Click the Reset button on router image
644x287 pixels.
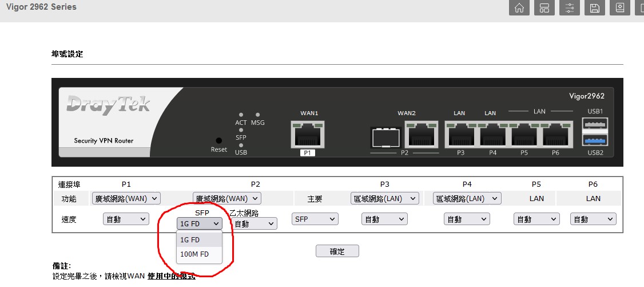pos(218,140)
